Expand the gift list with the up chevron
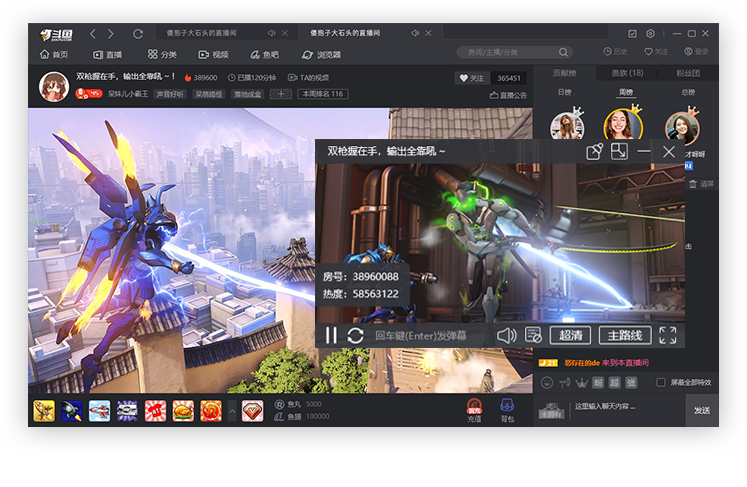The image size is (747, 487). (x=232, y=411)
